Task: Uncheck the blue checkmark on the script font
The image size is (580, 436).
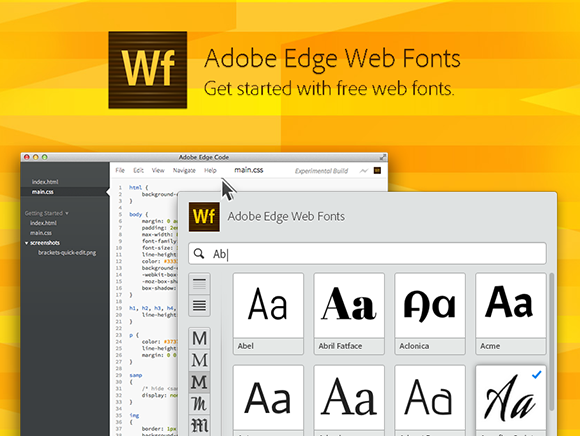Action: click(537, 375)
